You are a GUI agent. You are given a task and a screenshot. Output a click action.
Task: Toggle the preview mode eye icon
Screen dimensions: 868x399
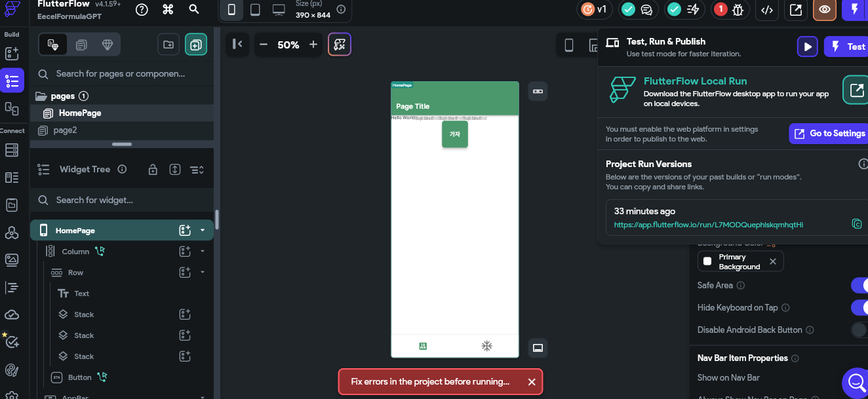[x=824, y=9]
